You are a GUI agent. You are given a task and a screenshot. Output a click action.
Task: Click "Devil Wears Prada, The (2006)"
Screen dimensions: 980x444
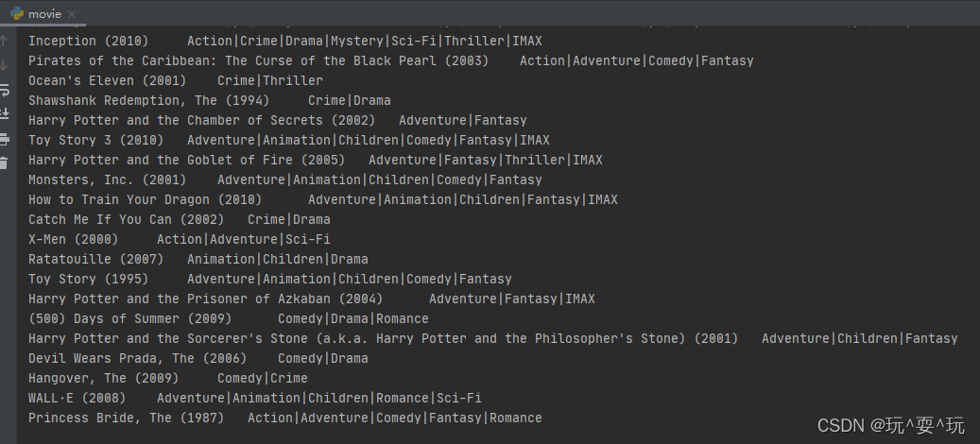pyautogui.click(x=137, y=359)
